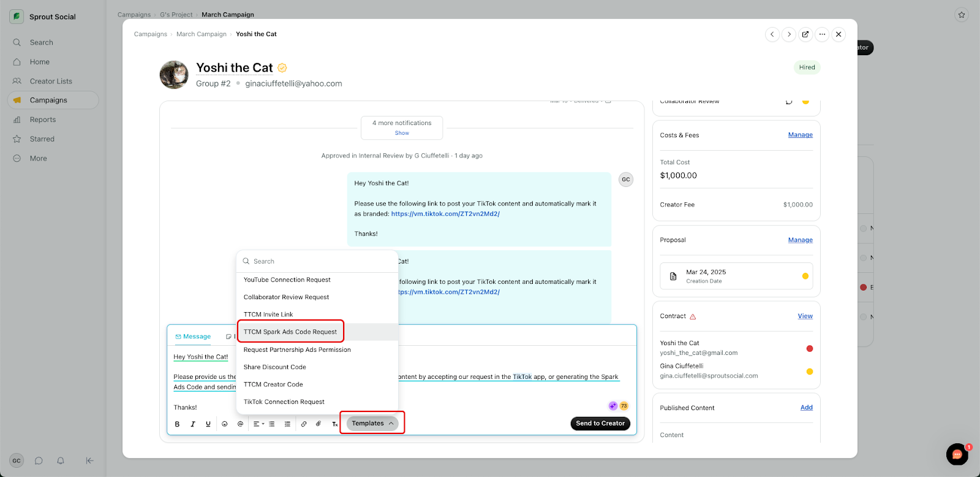Open the Hired status badge
Image resolution: width=980 pixels, height=477 pixels.
tap(807, 67)
